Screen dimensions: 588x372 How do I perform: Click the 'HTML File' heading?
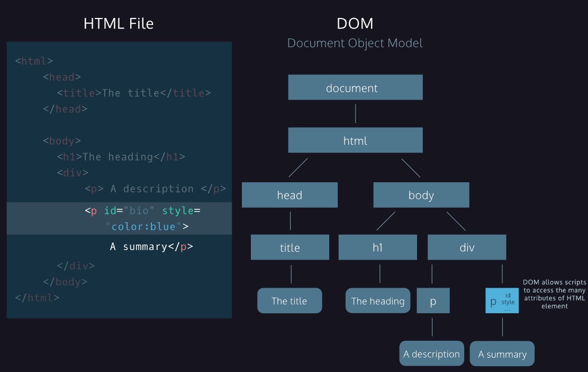click(119, 24)
